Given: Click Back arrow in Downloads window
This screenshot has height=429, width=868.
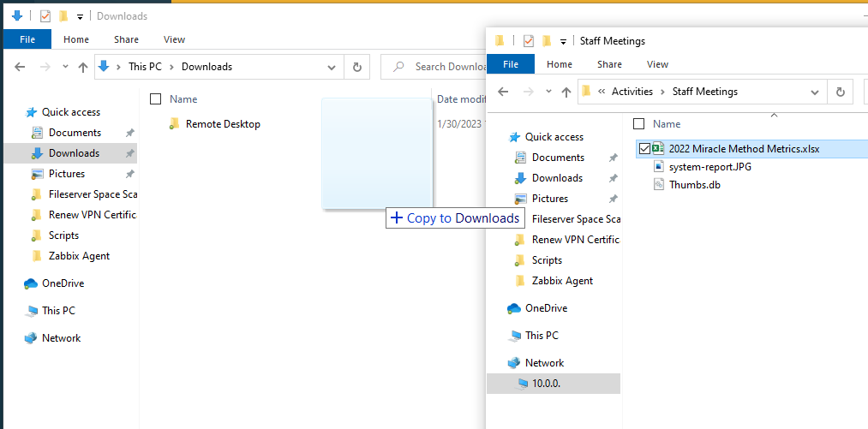Looking at the screenshot, I should coord(20,67).
